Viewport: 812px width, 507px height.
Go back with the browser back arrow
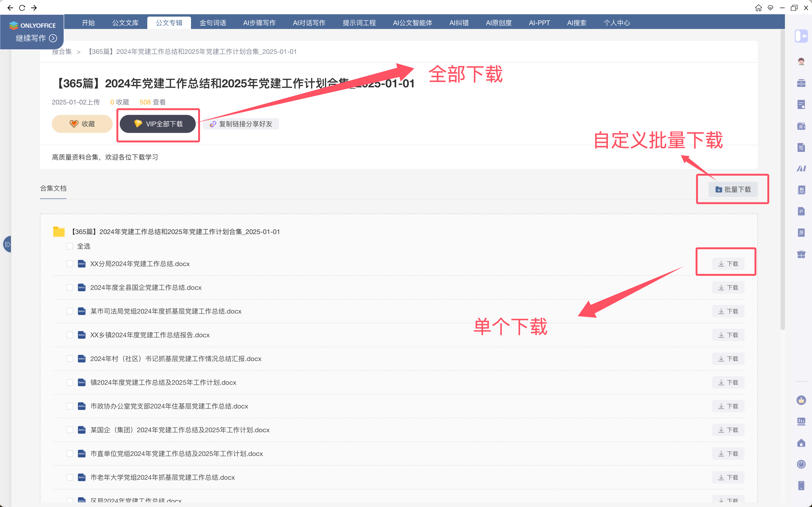click(10, 8)
